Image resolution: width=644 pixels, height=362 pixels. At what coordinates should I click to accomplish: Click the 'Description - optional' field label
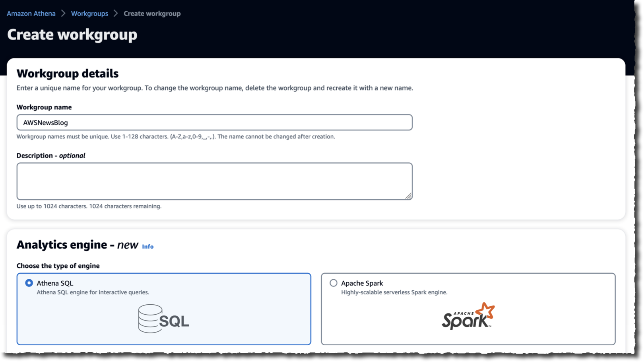pyautogui.click(x=51, y=156)
